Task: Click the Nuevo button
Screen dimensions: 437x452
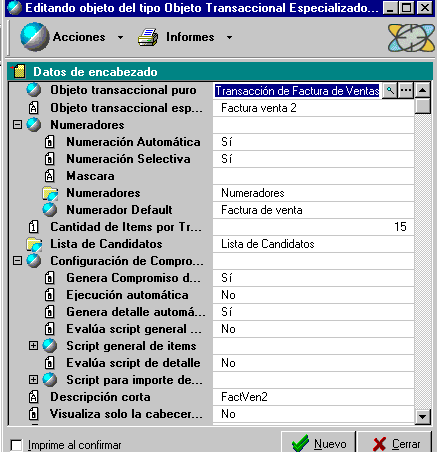Action: 318,443
